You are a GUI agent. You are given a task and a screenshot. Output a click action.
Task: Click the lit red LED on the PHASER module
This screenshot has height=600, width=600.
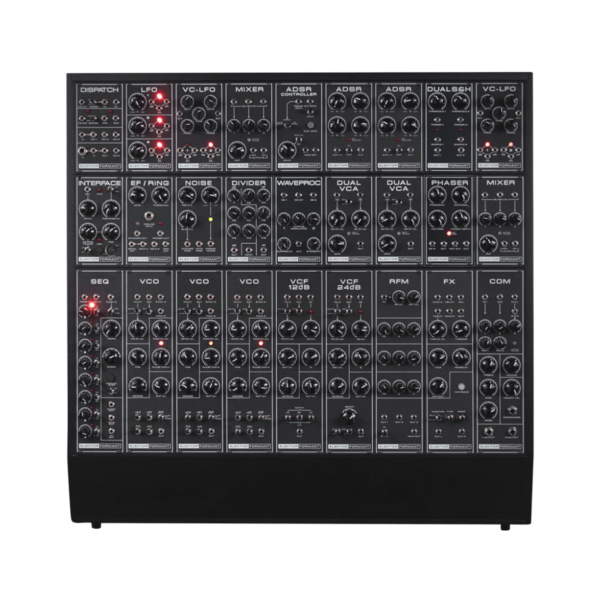tap(449, 233)
